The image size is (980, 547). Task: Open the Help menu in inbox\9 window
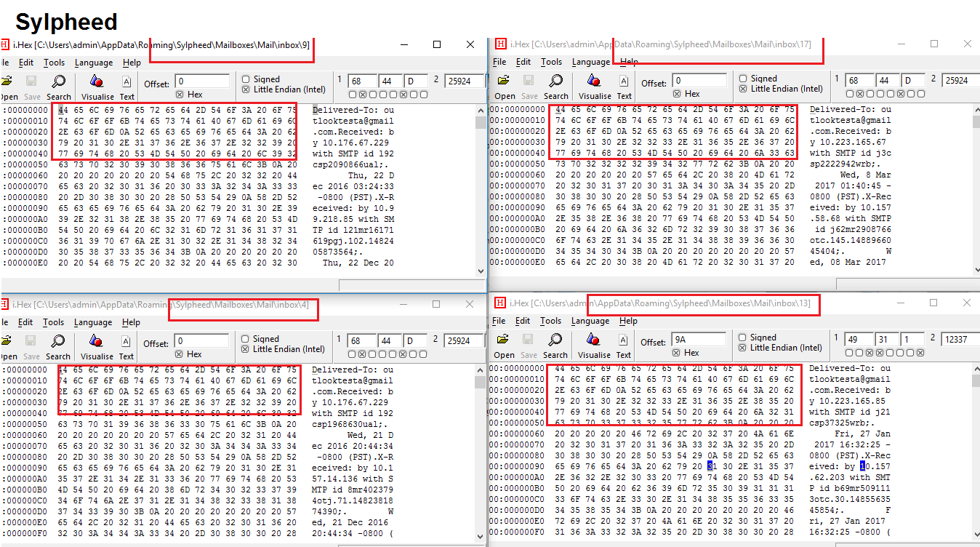click(x=132, y=63)
